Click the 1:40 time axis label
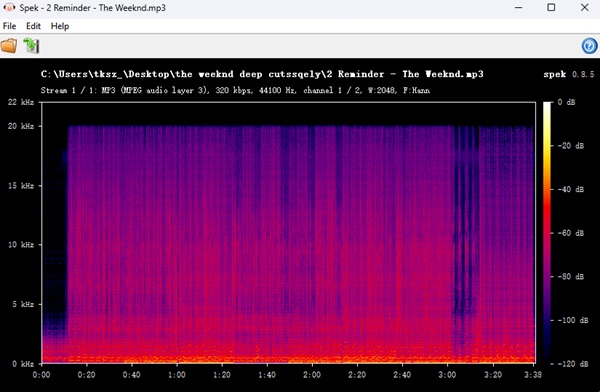This screenshot has height=392, width=600. click(x=267, y=375)
